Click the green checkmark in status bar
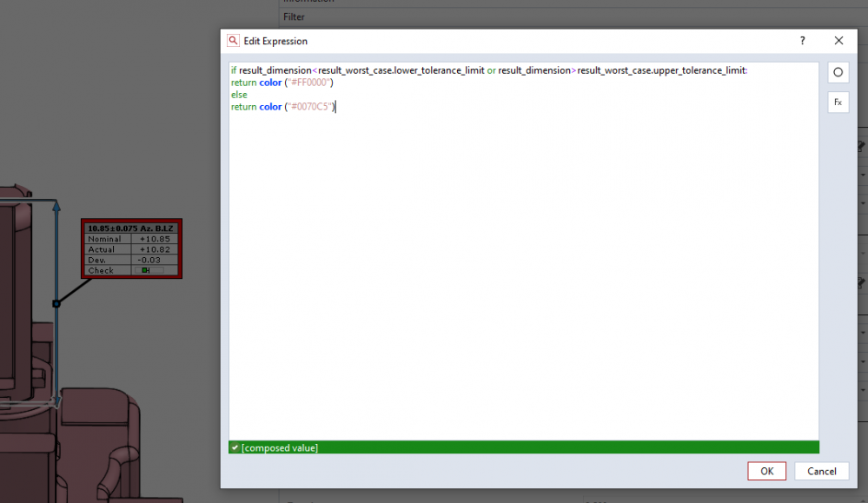 [235, 447]
